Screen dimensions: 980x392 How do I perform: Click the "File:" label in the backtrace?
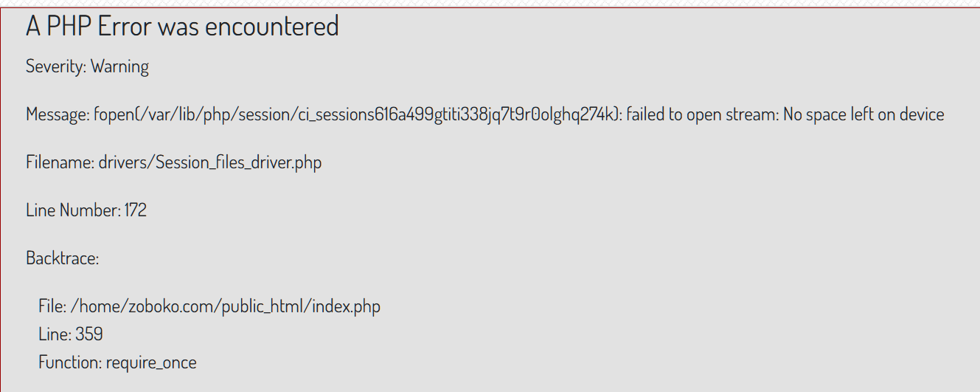52,306
